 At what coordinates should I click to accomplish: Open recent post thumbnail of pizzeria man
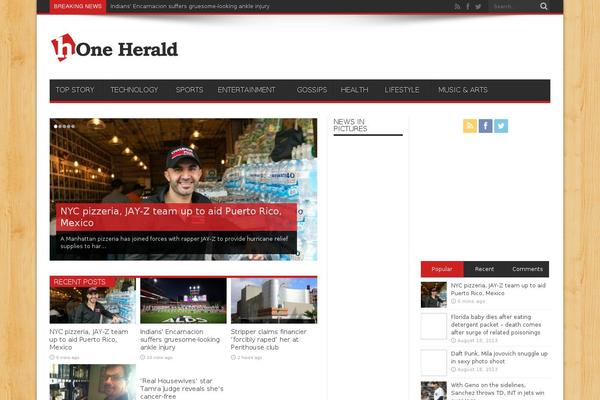pyautogui.click(x=93, y=301)
